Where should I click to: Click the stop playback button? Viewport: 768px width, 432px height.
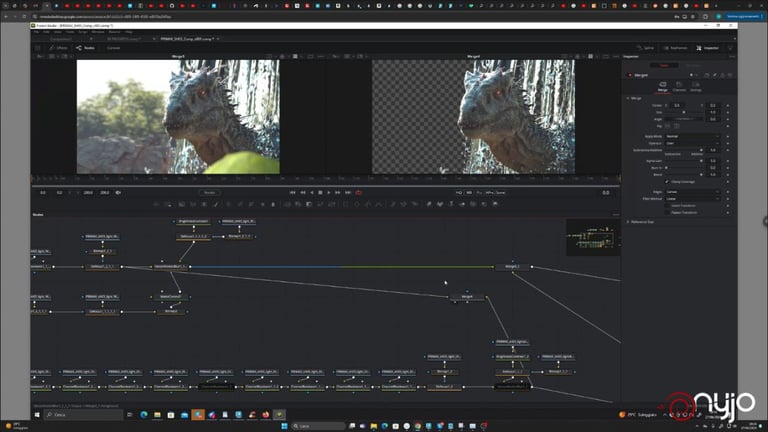click(320, 192)
